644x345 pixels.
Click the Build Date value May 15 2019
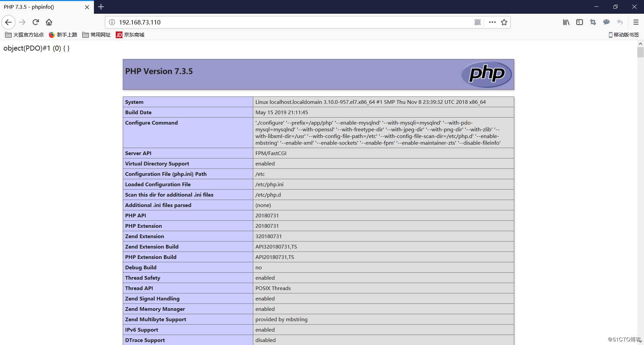point(282,113)
